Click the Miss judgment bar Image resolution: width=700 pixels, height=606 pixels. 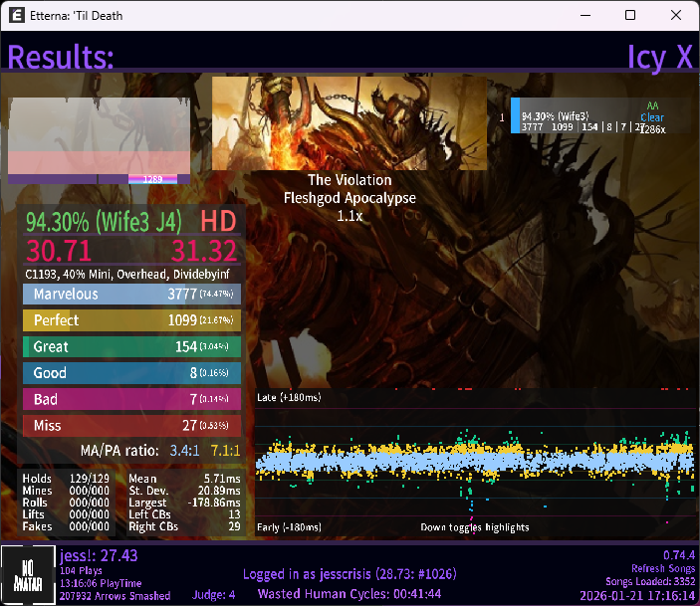coord(131,426)
